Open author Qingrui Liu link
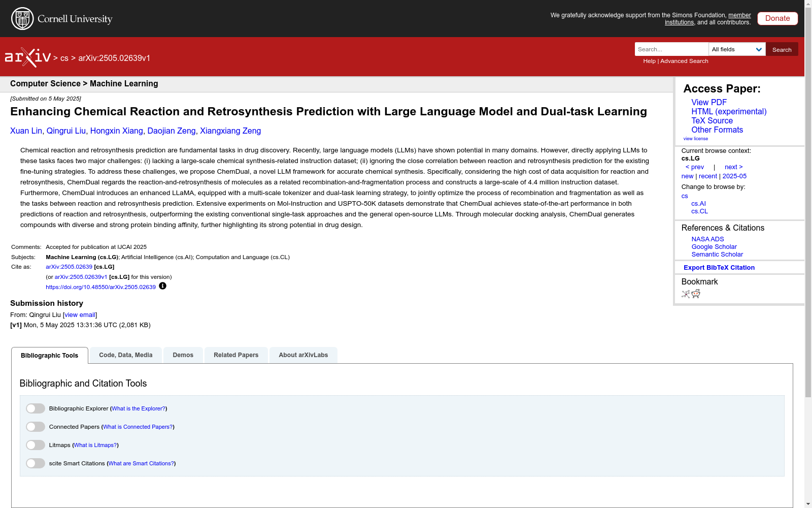The image size is (812, 508). click(x=66, y=131)
